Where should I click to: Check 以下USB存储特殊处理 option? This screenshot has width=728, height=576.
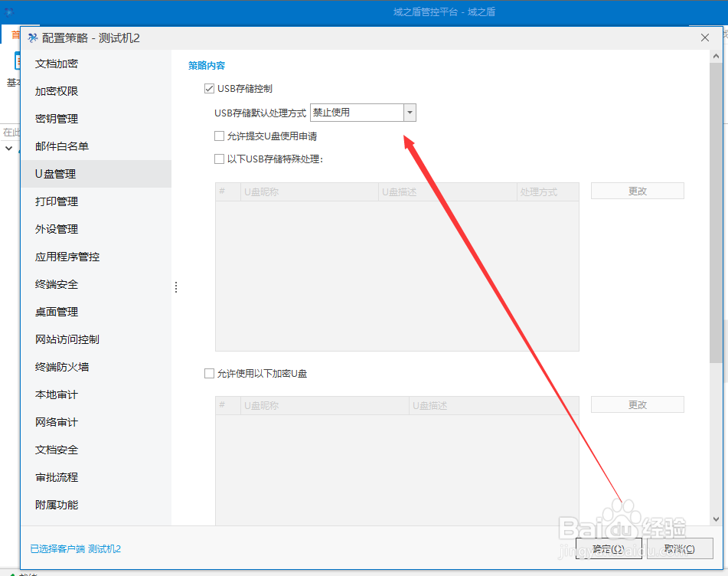click(219, 159)
